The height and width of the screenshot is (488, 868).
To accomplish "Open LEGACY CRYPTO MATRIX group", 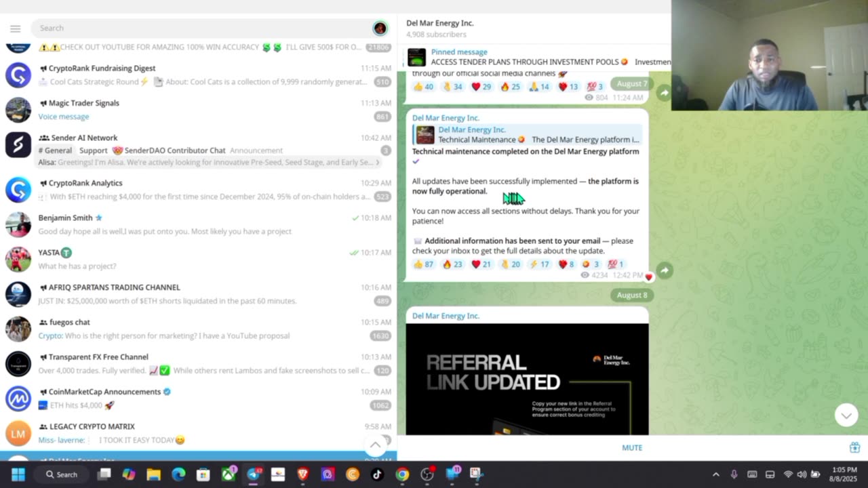I will click(198, 433).
